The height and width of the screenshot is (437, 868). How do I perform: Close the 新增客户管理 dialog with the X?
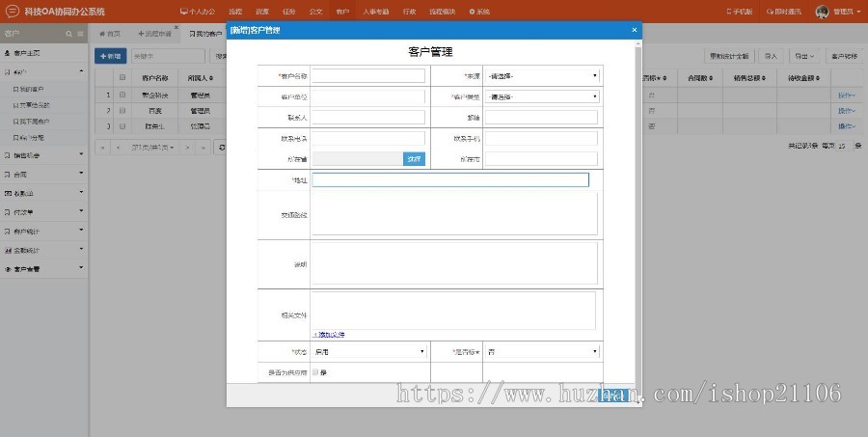coord(635,30)
